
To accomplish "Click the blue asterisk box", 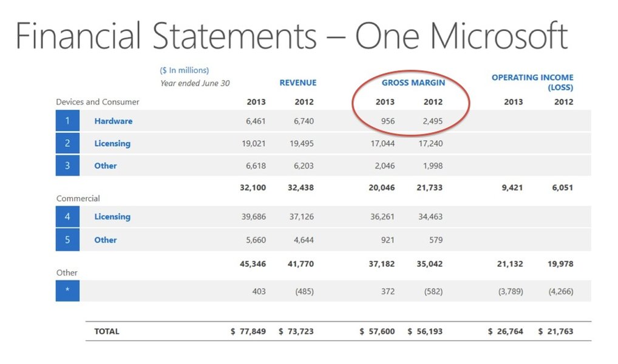I will (x=67, y=291).
